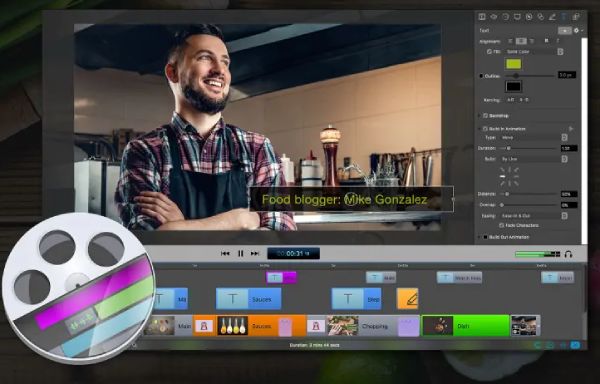Enable the Backdrop checkbox
This screenshot has height=384, width=600.
pyautogui.click(x=485, y=116)
